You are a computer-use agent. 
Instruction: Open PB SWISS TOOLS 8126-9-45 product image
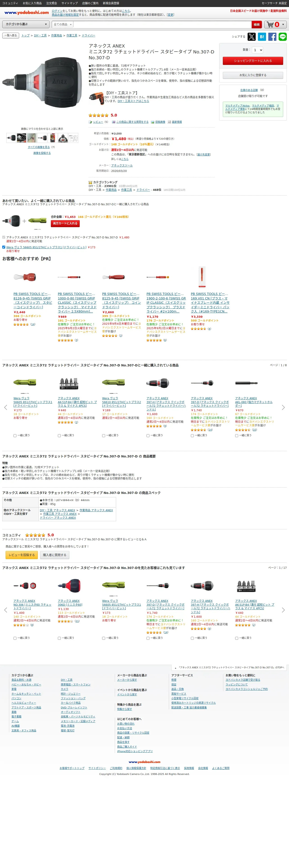coord(25,277)
